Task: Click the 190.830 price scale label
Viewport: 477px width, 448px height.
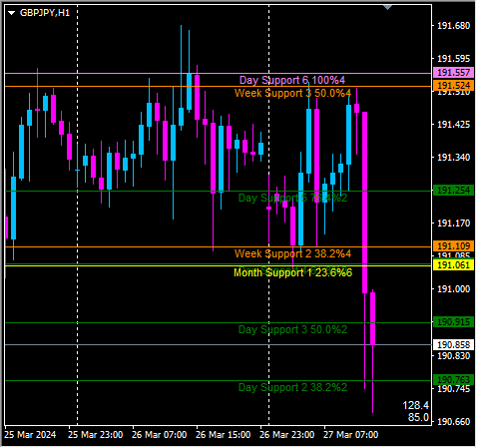Action: pos(453,356)
